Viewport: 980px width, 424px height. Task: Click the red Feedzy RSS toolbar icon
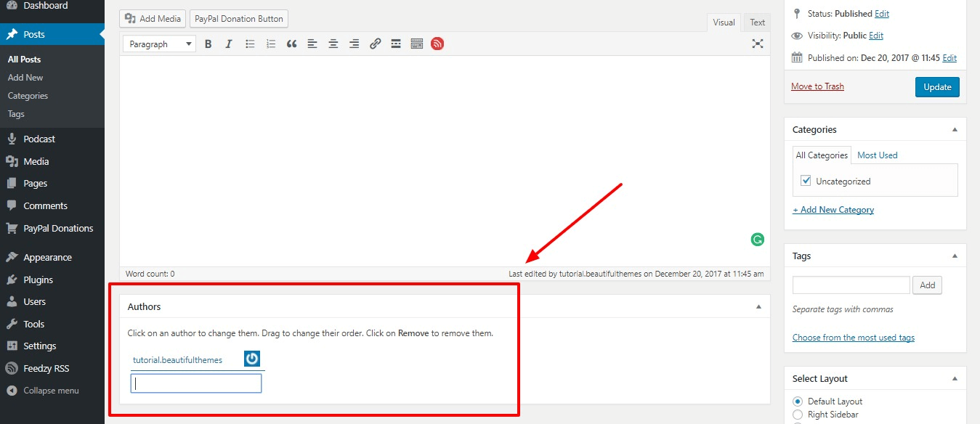pyautogui.click(x=437, y=44)
